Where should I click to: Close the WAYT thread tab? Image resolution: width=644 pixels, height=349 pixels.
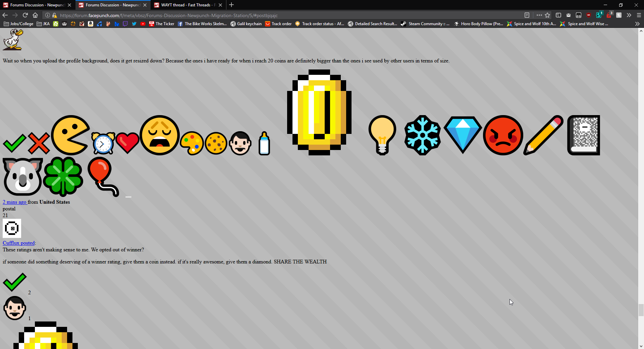coord(220,5)
